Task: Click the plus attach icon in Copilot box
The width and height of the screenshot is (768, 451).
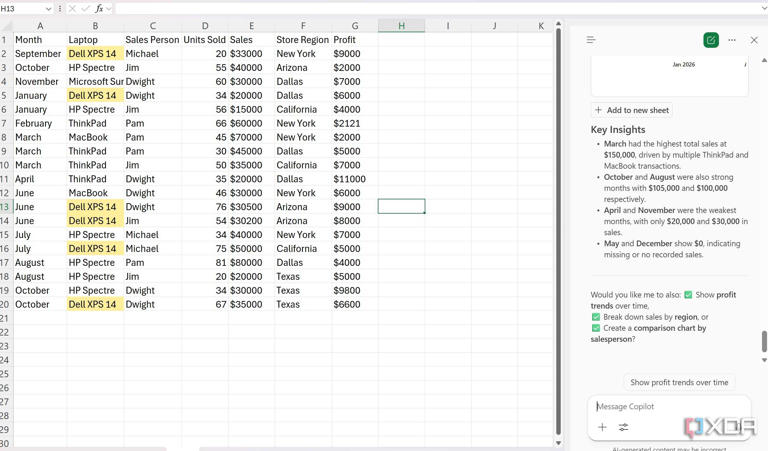Action: click(602, 427)
